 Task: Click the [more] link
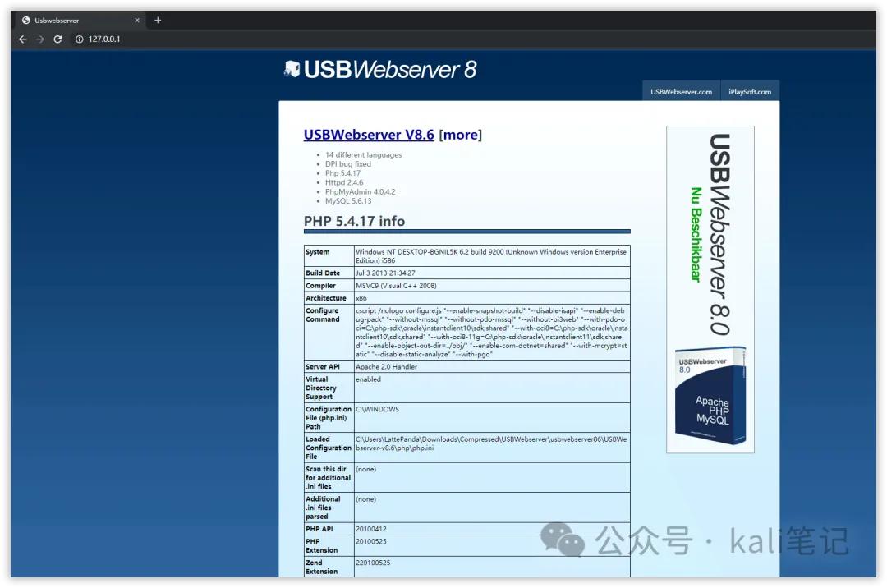pos(461,135)
